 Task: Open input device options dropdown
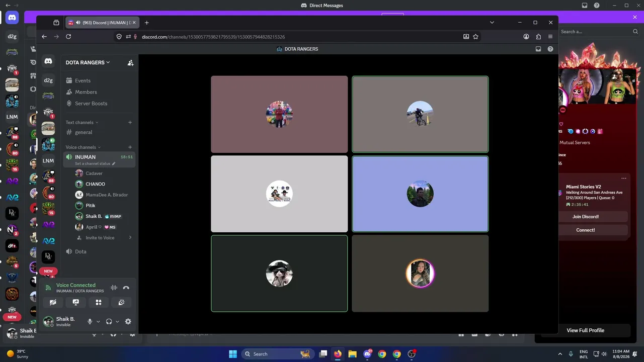tap(98, 322)
